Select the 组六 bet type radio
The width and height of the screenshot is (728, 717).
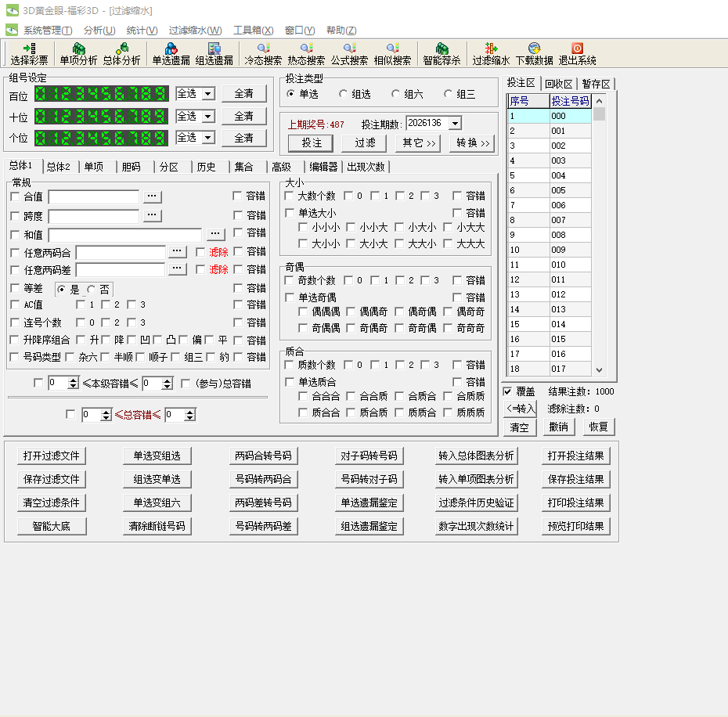coord(395,94)
